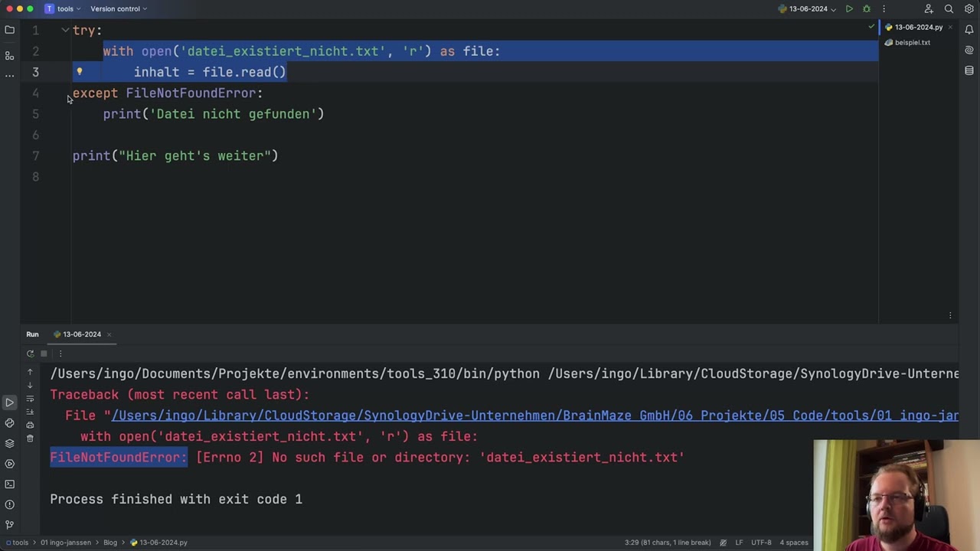This screenshot has height=551, width=980.
Task: Open the AI Assistant spiral icon
Action: (x=969, y=51)
